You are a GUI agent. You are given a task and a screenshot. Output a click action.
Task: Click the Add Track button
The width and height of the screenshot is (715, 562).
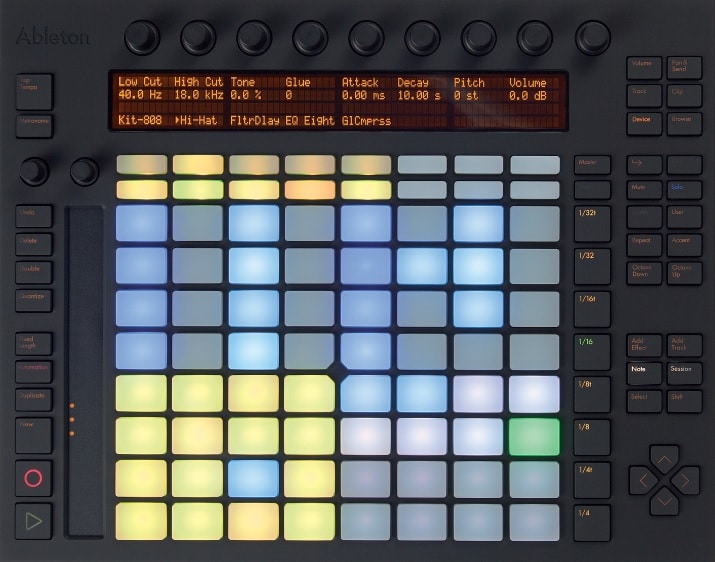point(684,346)
